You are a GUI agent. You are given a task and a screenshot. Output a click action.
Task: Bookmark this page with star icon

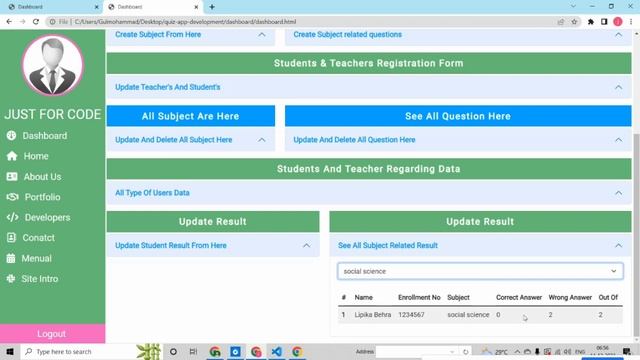tap(574, 22)
